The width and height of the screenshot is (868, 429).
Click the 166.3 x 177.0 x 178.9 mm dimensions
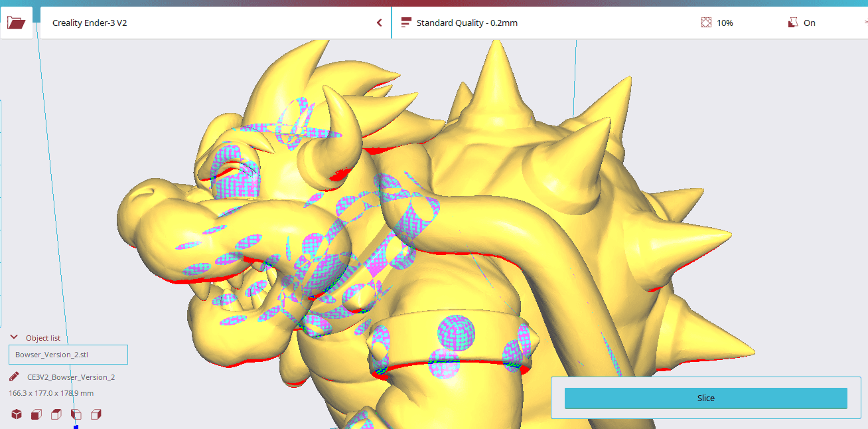click(x=51, y=393)
